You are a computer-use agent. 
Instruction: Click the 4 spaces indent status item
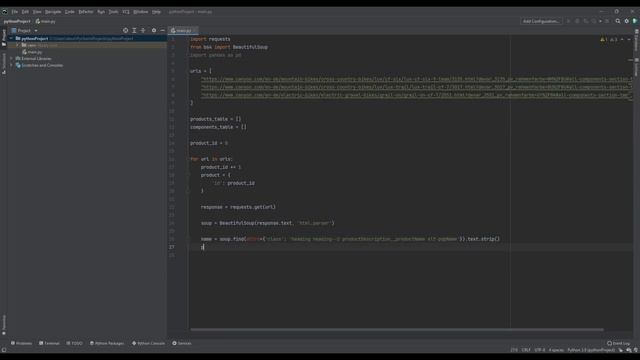point(556,350)
